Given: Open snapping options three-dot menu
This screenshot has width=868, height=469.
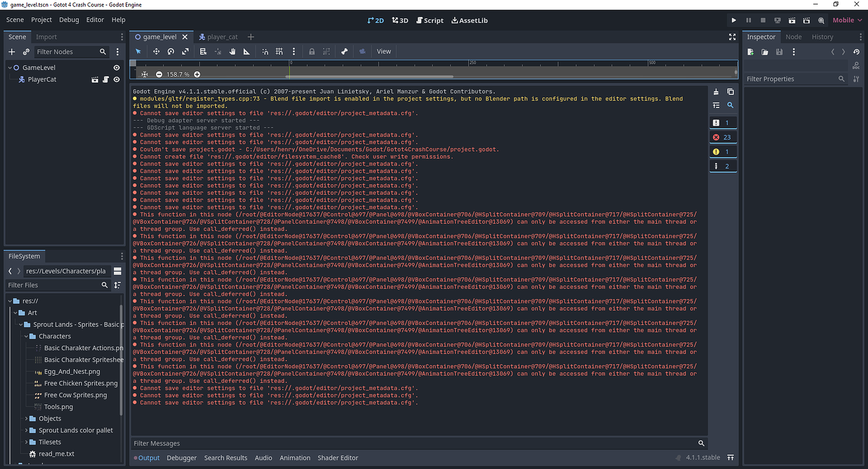Looking at the screenshot, I should click(293, 52).
